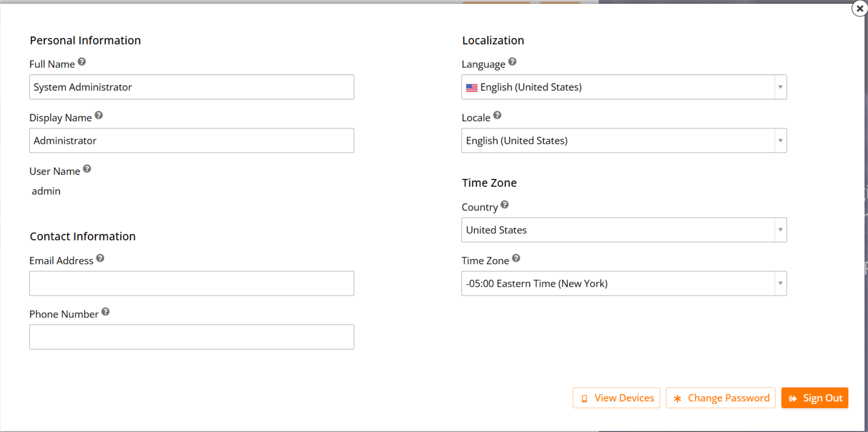Click the Language help icon
Screen dimensions: 868x432
click(x=513, y=61)
